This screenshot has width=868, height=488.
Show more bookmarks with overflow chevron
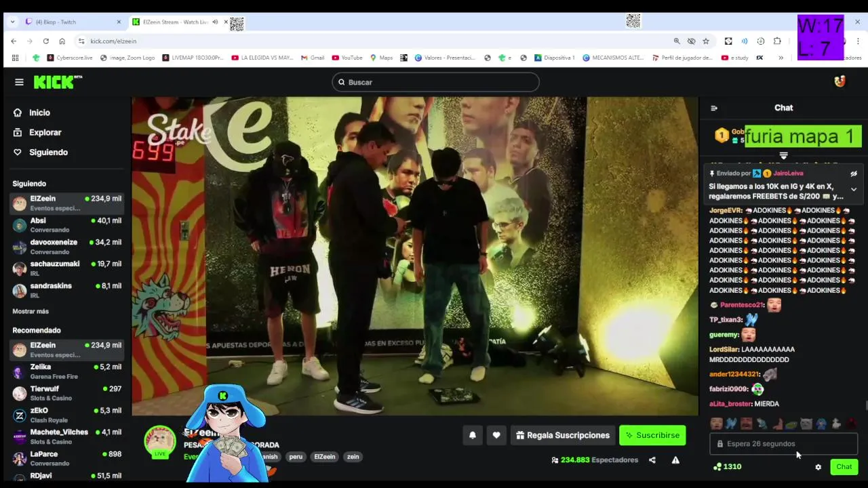click(x=781, y=58)
